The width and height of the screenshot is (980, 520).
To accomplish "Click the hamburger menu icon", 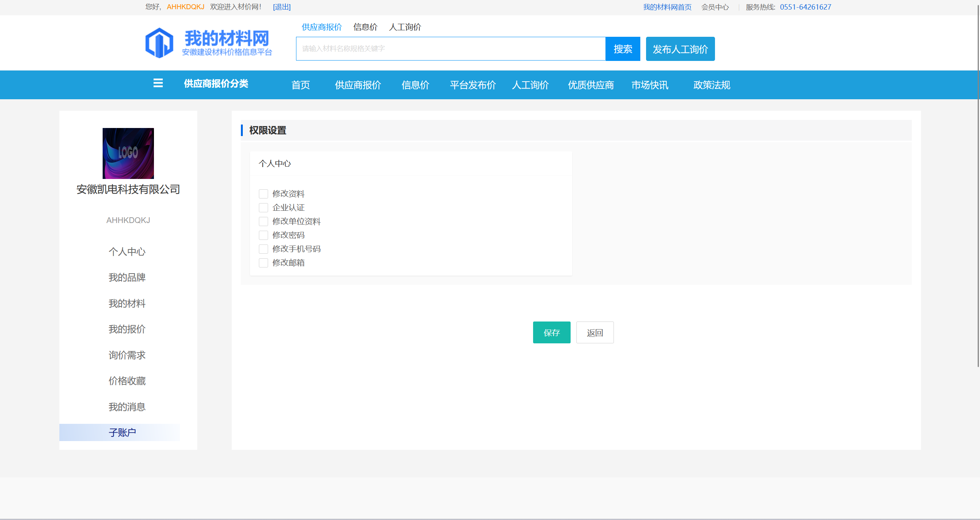I will coord(158,83).
